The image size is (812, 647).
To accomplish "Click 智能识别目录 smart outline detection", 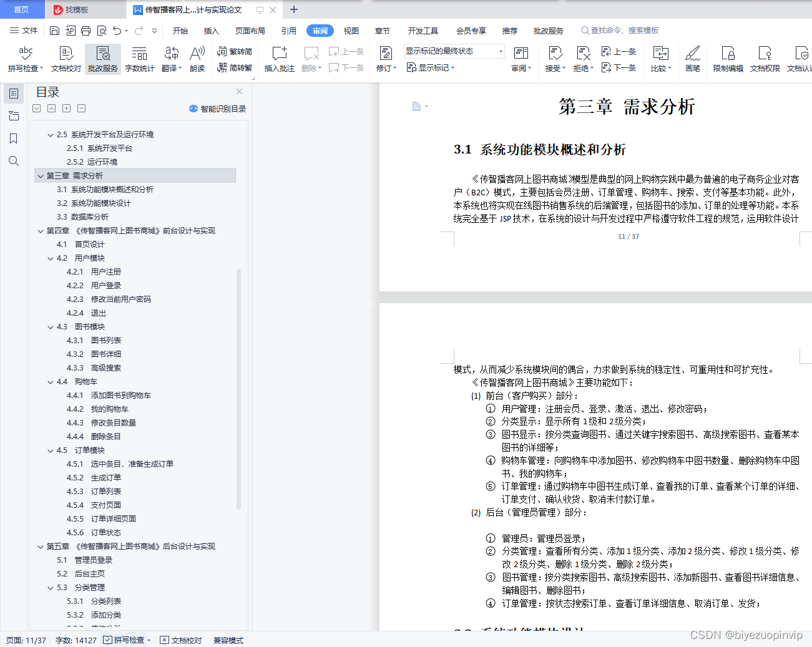I will [x=217, y=109].
